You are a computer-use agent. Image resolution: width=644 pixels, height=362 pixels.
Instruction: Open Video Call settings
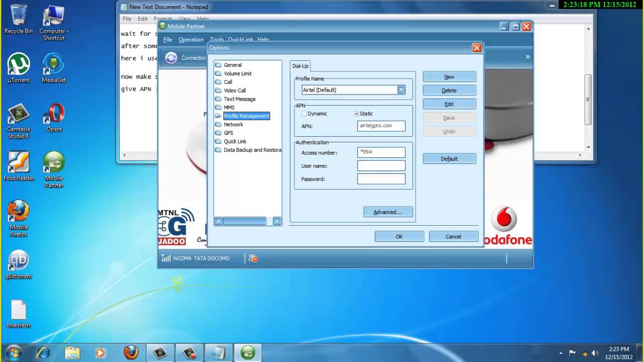coord(234,90)
